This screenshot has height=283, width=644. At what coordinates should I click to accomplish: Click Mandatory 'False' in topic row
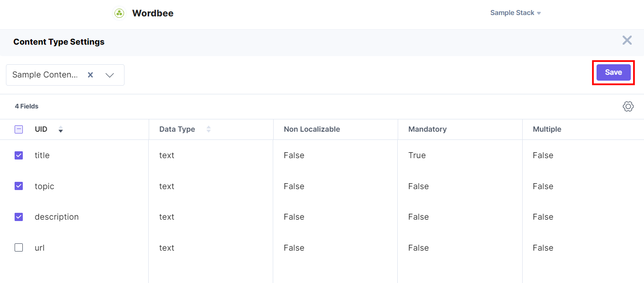tap(418, 186)
